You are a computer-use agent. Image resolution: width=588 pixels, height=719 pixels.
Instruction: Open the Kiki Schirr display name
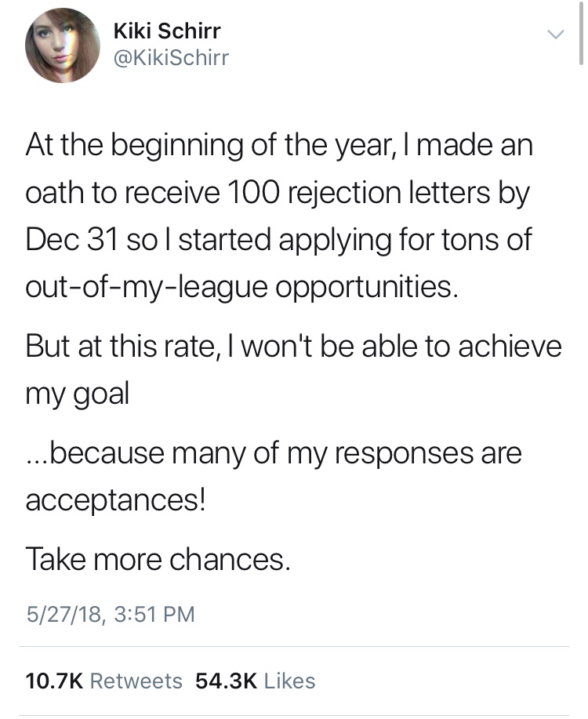coord(167,31)
